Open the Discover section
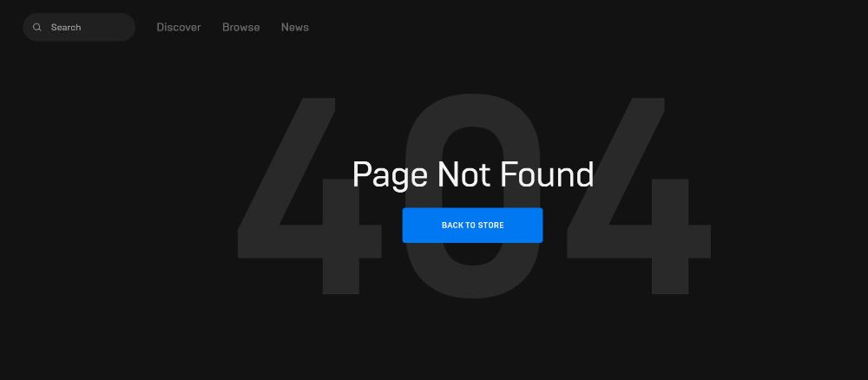 coord(178,27)
